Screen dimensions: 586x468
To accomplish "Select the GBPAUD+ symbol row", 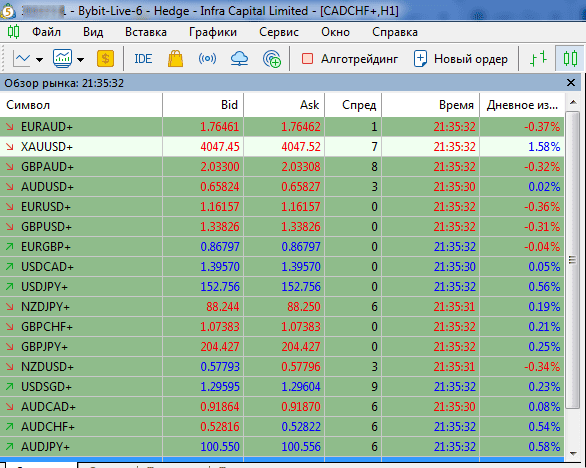I will 282,167.
